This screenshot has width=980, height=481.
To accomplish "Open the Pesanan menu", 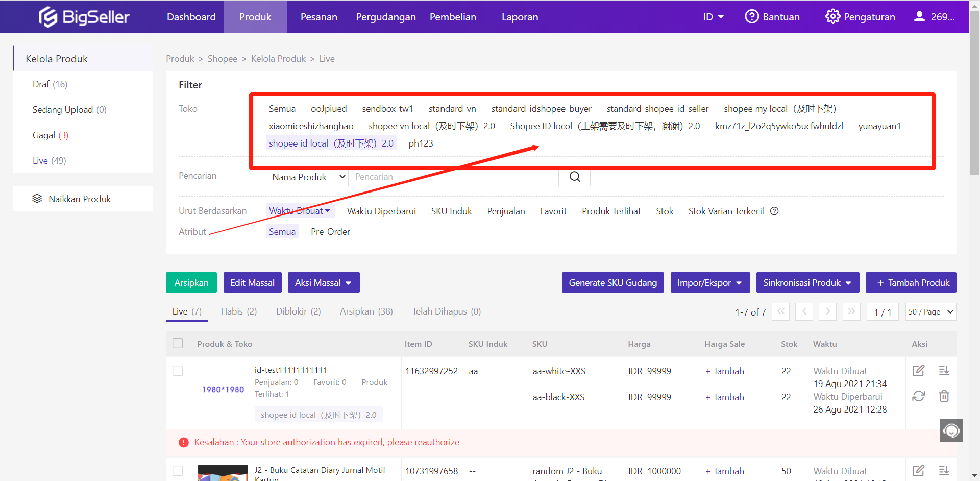I will pos(319,17).
